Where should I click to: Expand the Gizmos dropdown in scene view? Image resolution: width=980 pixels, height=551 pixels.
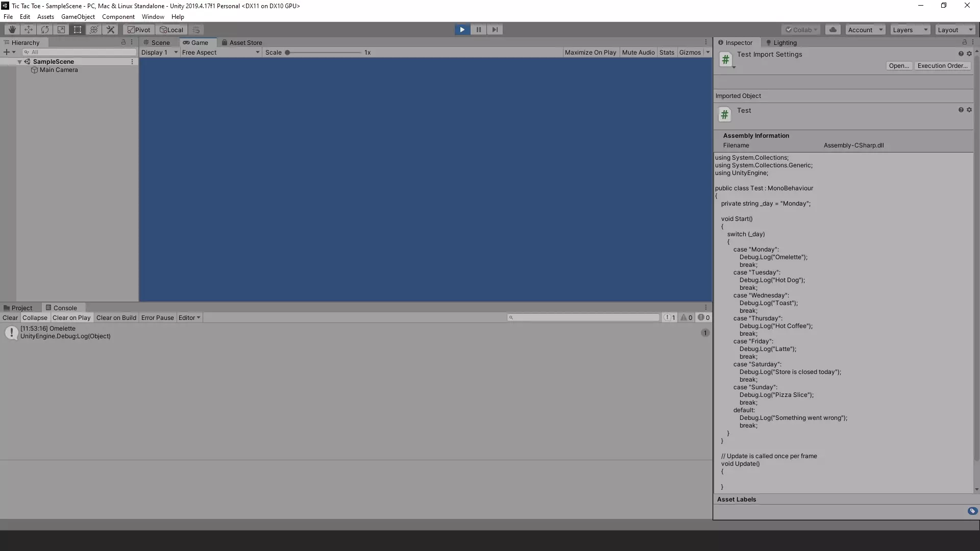[x=707, y=52]
